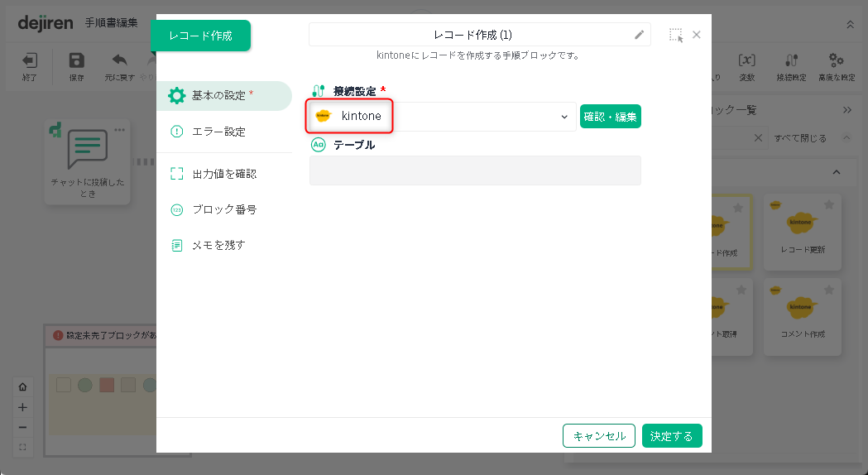Click the pencil icon to rename block title
This screenshot has width=868, height=475.
(x=639, y=35)
